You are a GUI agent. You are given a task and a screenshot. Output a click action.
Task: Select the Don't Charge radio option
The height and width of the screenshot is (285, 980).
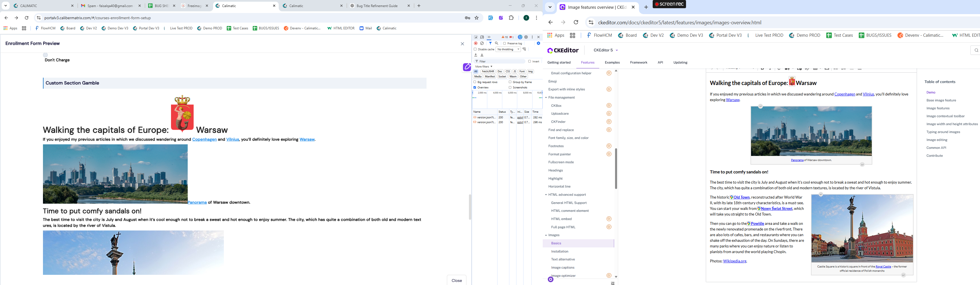pos(45,55)
